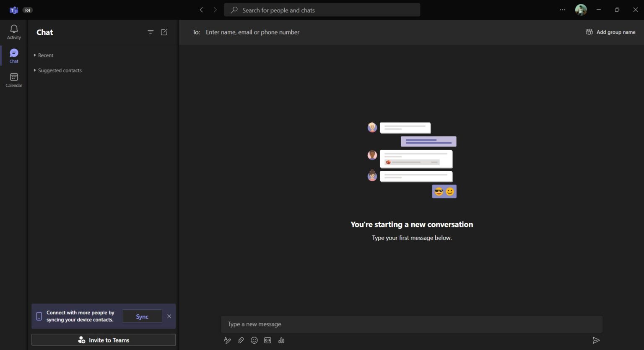Click Invite to Teams
The image size is (644, 350).
pos(103,340)
